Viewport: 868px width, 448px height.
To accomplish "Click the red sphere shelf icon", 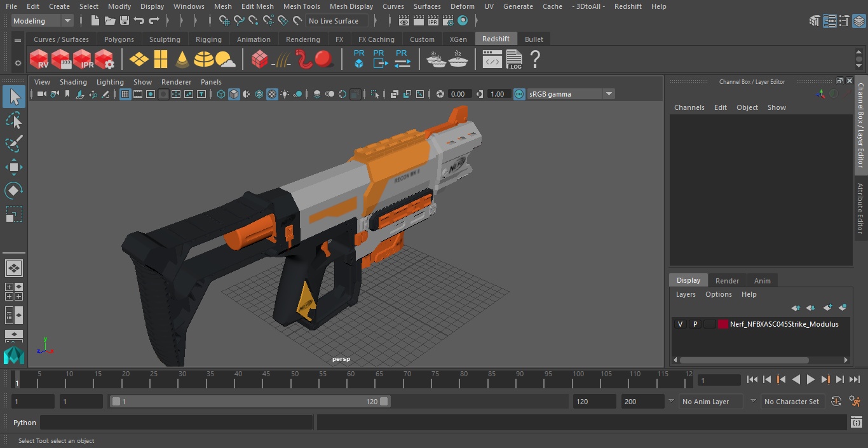I will click(324, 60).
